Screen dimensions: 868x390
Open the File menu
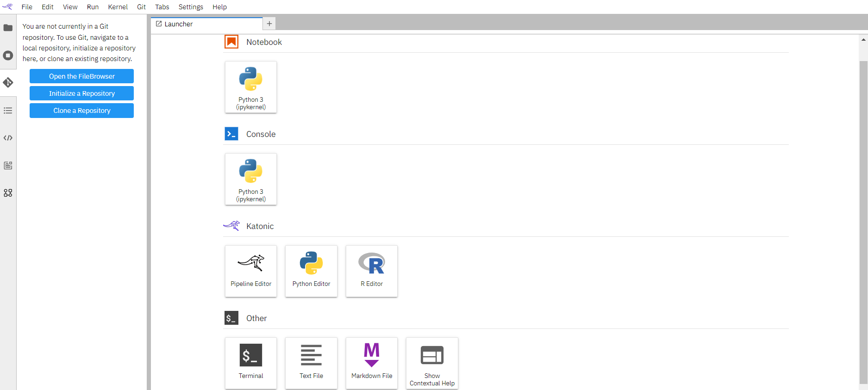pyautogui.click(x=27, y=7)
